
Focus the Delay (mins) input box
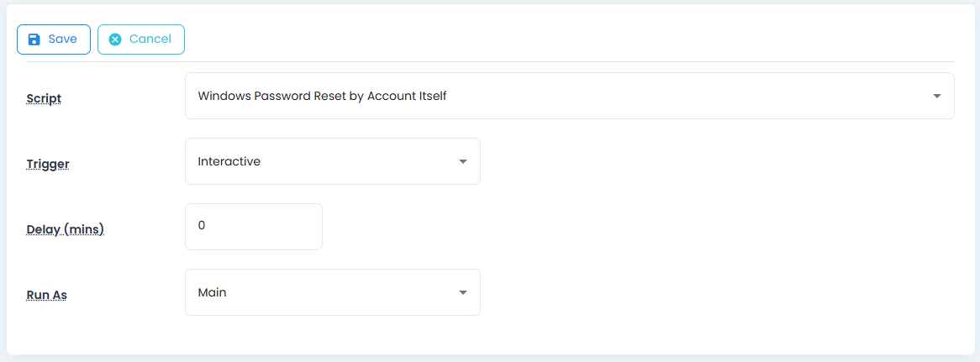253,227
